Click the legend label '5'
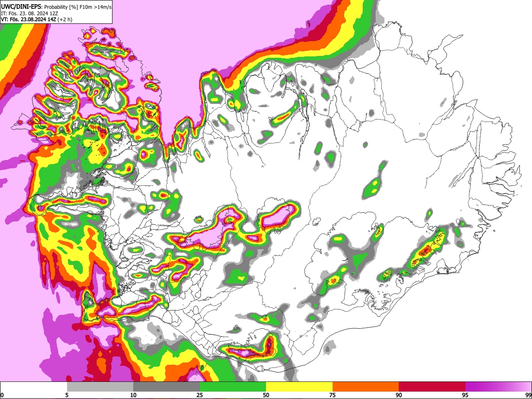Image resolution: width=532 pixels, height=399 pixels. 67,395
